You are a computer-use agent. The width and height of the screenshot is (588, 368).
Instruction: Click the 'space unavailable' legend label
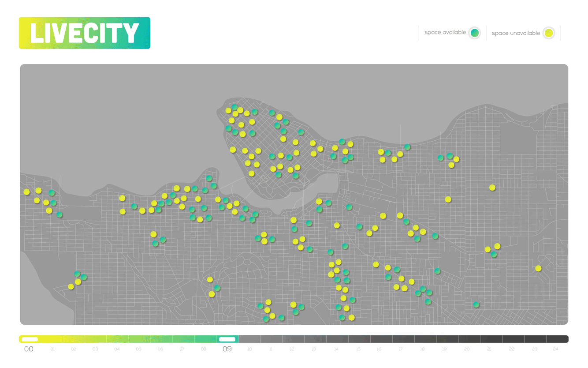coord(516,33)
